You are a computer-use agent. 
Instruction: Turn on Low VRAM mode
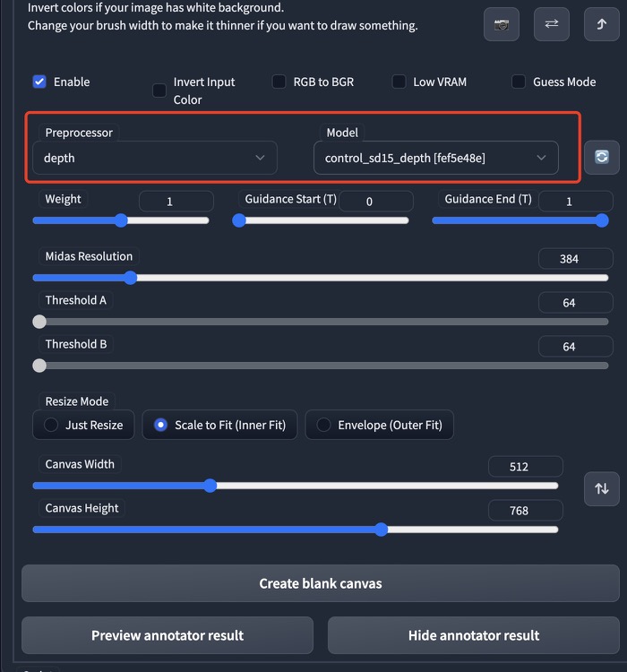coord(399,82)
